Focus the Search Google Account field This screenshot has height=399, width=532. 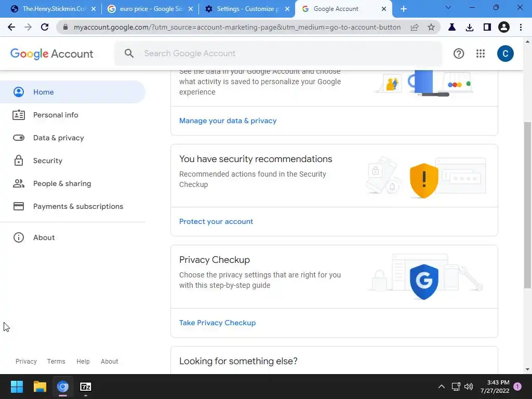point(278,54)
